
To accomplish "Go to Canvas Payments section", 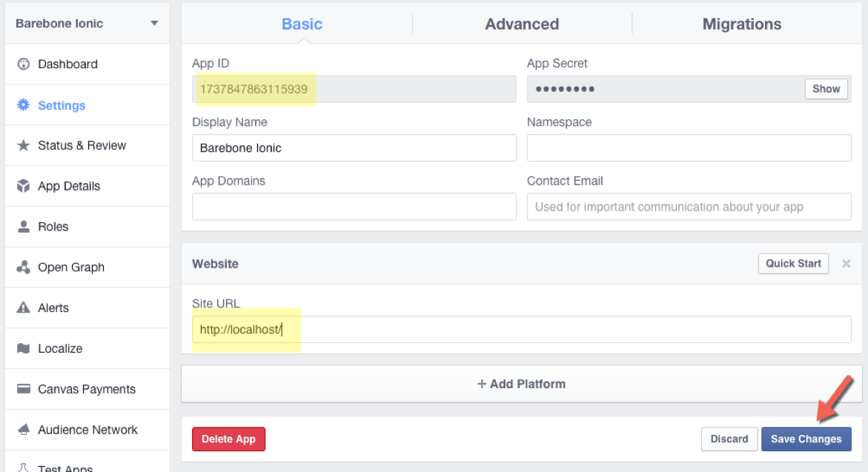I will (87, 389).
